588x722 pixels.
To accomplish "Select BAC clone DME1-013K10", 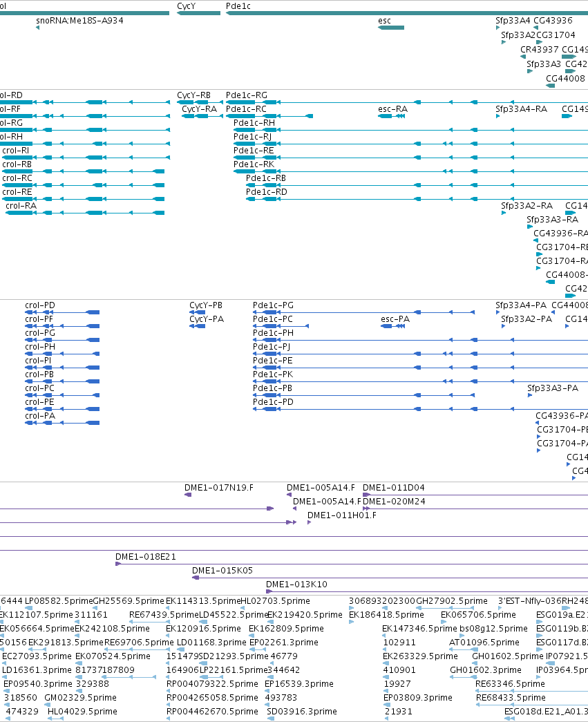I will (296, 585).
